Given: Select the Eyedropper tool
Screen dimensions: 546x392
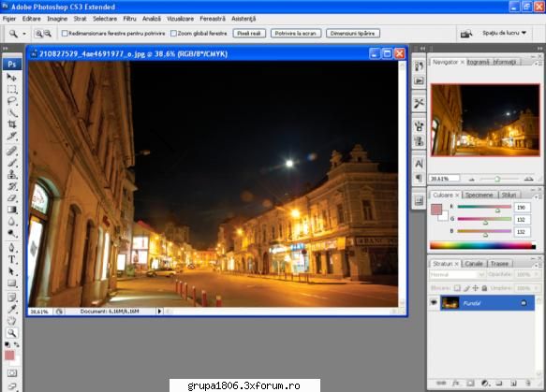Looking at the screenshot, I should 12,310.
